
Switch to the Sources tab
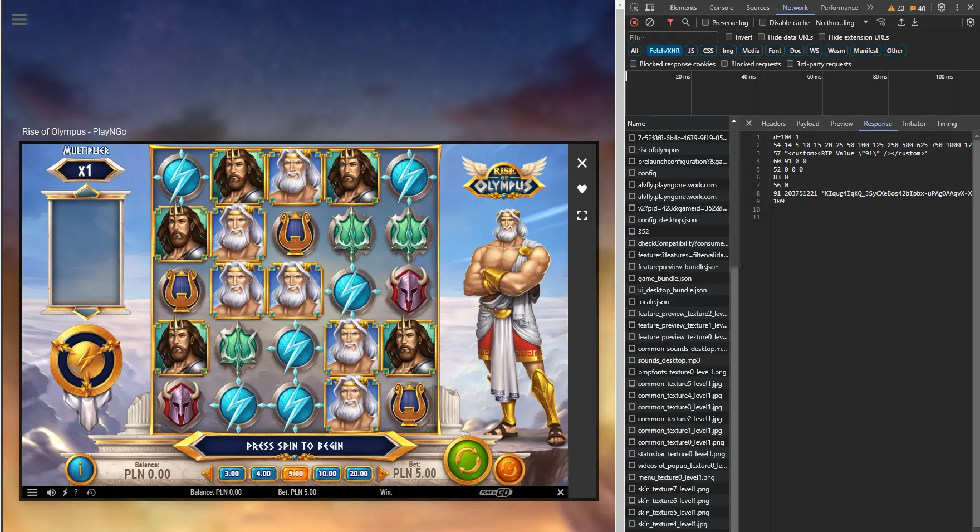pyautogui.click(x=758, y=8)
